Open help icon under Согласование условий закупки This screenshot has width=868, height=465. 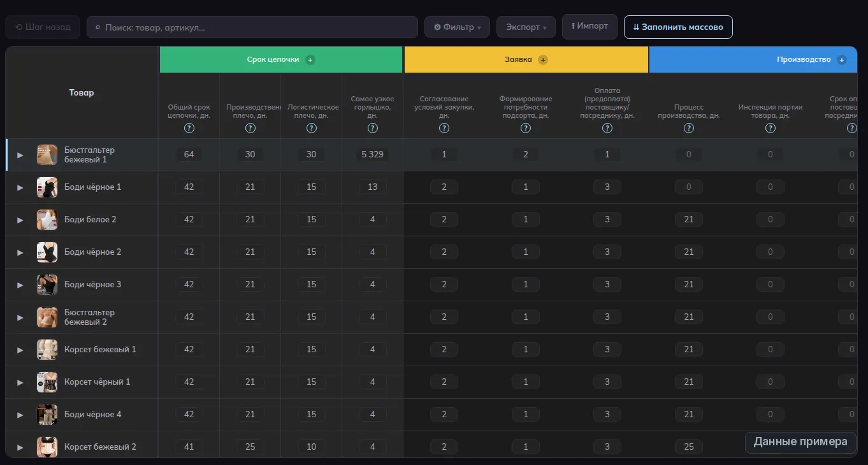click(x=444, y=128)
